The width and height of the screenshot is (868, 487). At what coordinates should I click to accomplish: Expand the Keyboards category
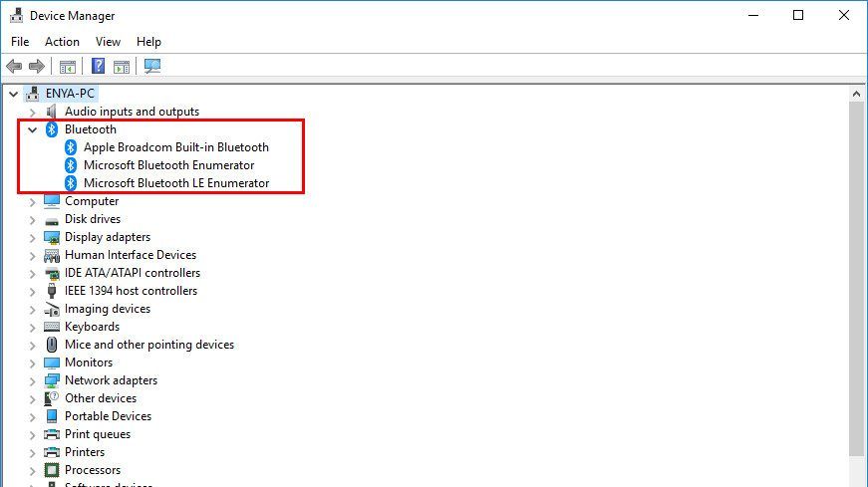point(33,327)
